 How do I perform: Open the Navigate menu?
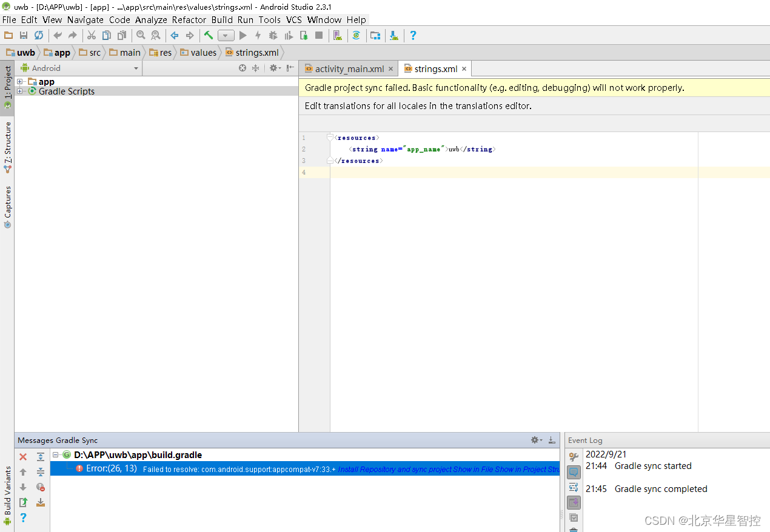click(85, 19)
